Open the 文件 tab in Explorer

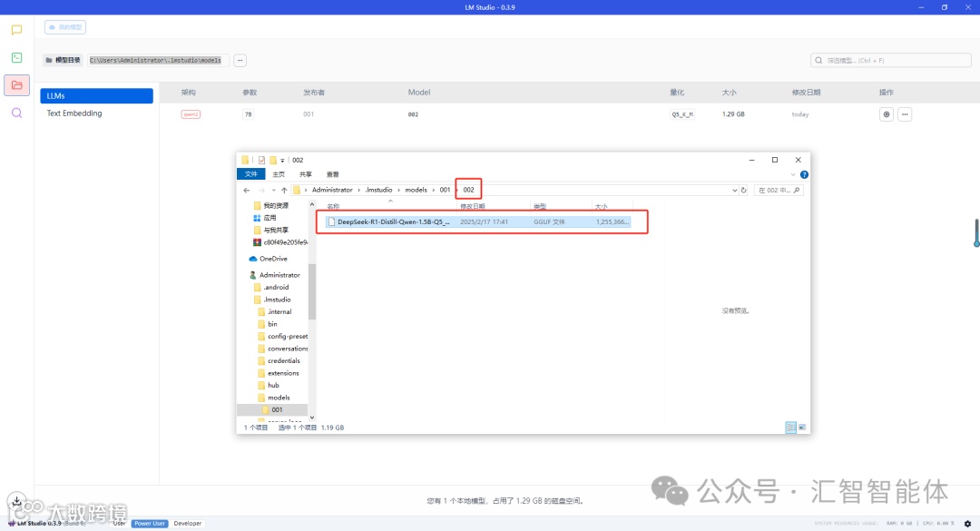coord(251,174)
